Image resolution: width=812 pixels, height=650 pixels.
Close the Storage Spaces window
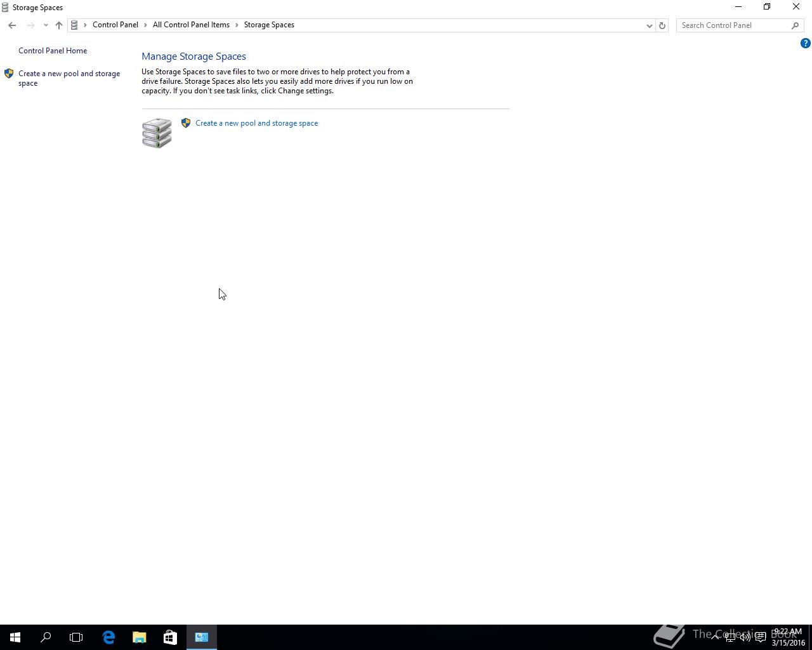796,7
